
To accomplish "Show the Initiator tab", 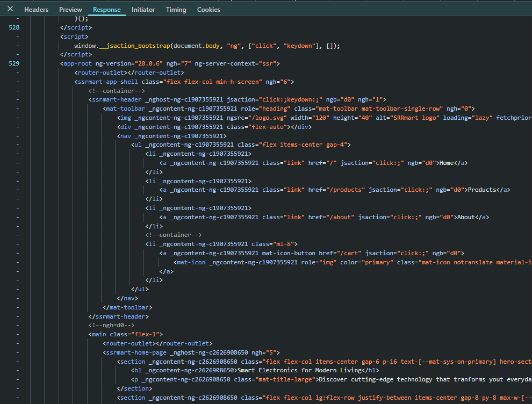I will click(x=143, y=10).
